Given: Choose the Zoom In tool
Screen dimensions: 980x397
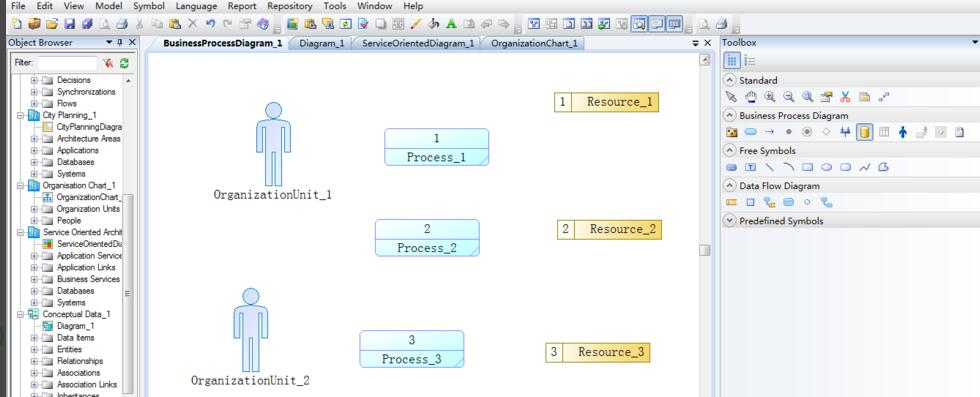Looking at the screenshot, I should pyautogui.click(x=770, y=97).
